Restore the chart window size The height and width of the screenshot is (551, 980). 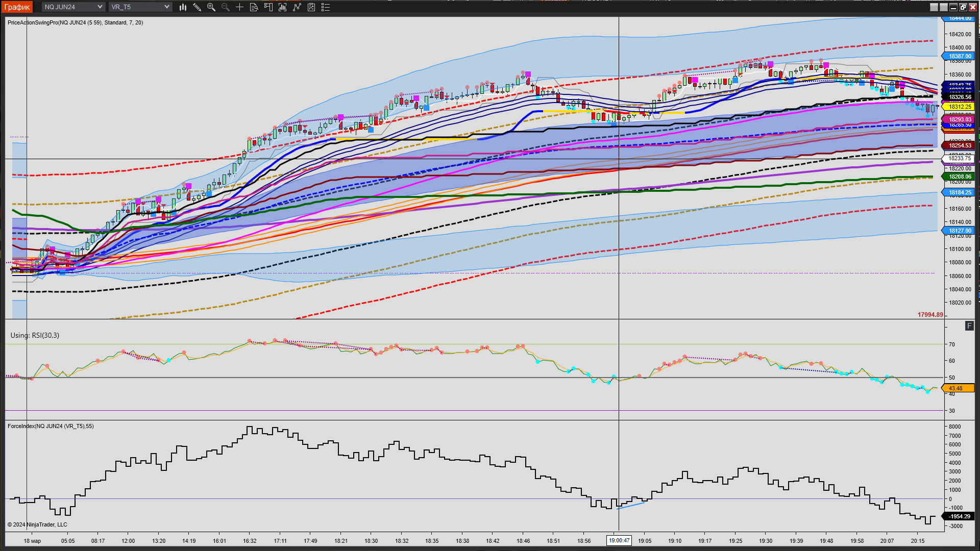(x=963, y=7)
